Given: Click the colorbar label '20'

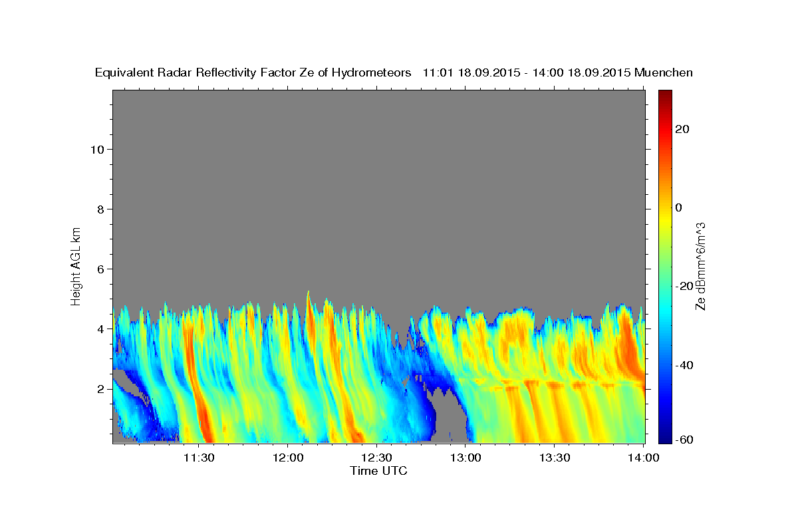Looking at the screenshot, I should (x=682, y=129).
